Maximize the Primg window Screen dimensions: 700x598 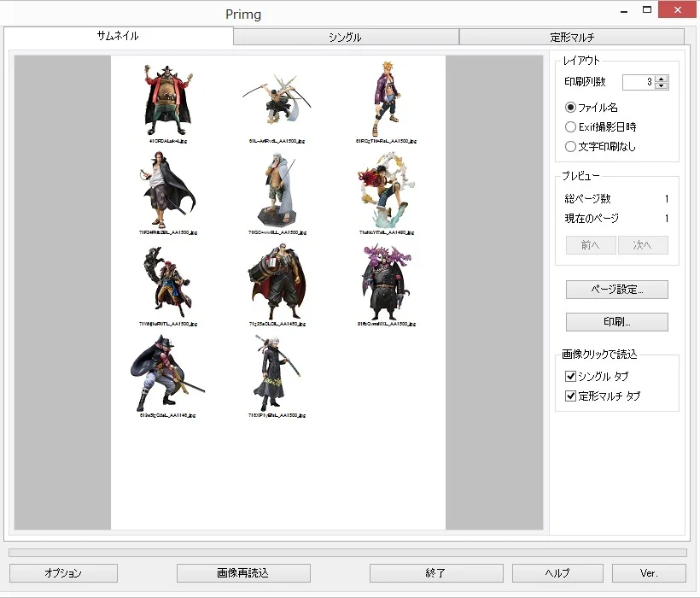[647, 10]
